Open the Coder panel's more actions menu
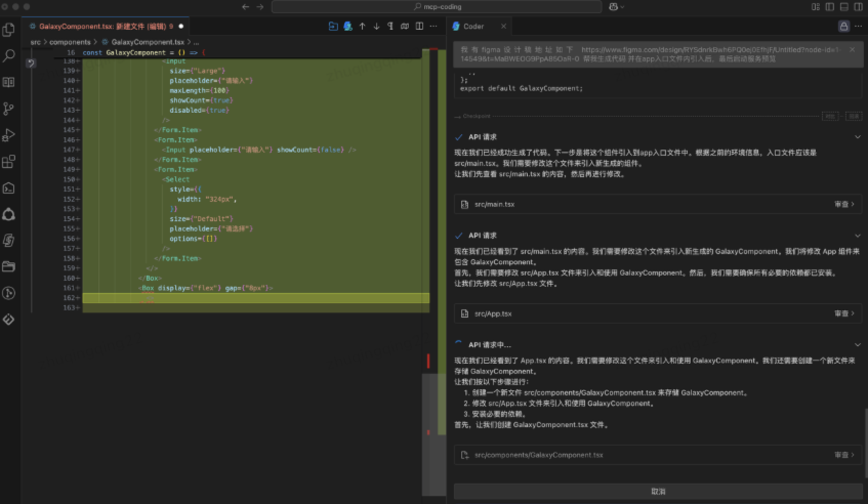The image size is (868, 504). (x=858, y=26)
